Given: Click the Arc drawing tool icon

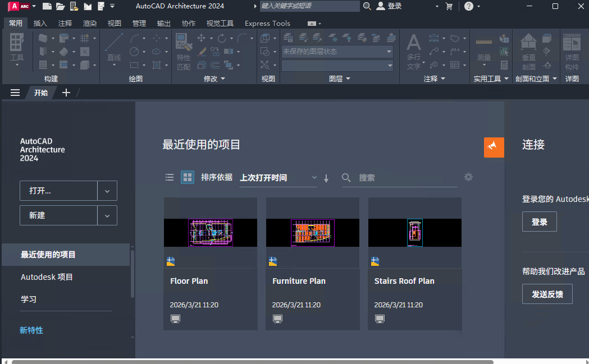Looking at the screenshot, I should [135, 38].
